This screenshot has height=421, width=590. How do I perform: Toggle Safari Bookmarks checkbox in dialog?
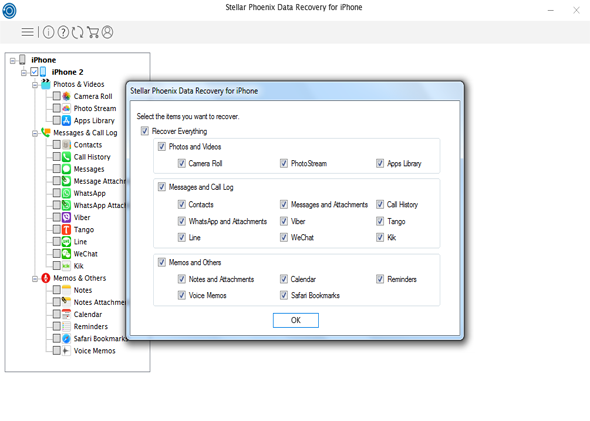click(x=284, y=295)
